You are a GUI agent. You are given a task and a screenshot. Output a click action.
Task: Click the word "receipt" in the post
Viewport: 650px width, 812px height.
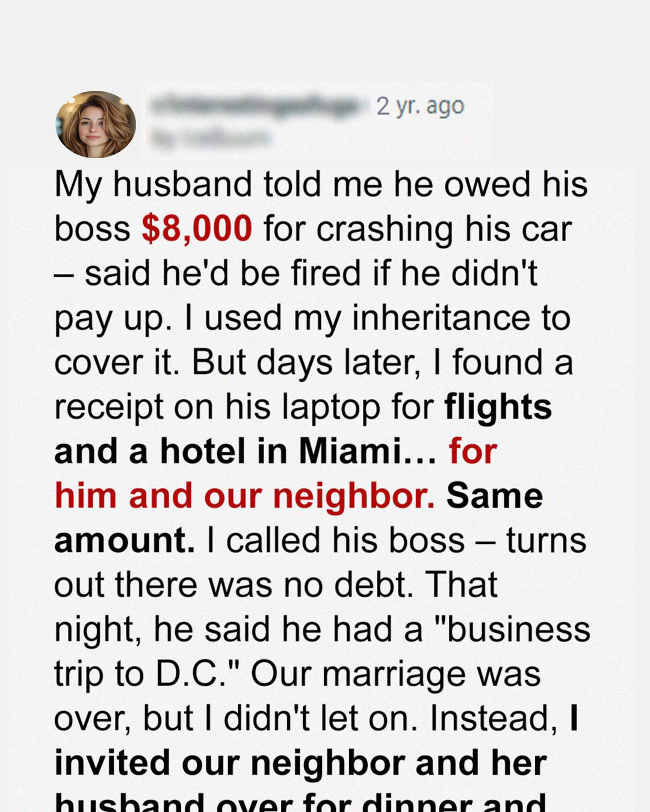tap(109, 407)
